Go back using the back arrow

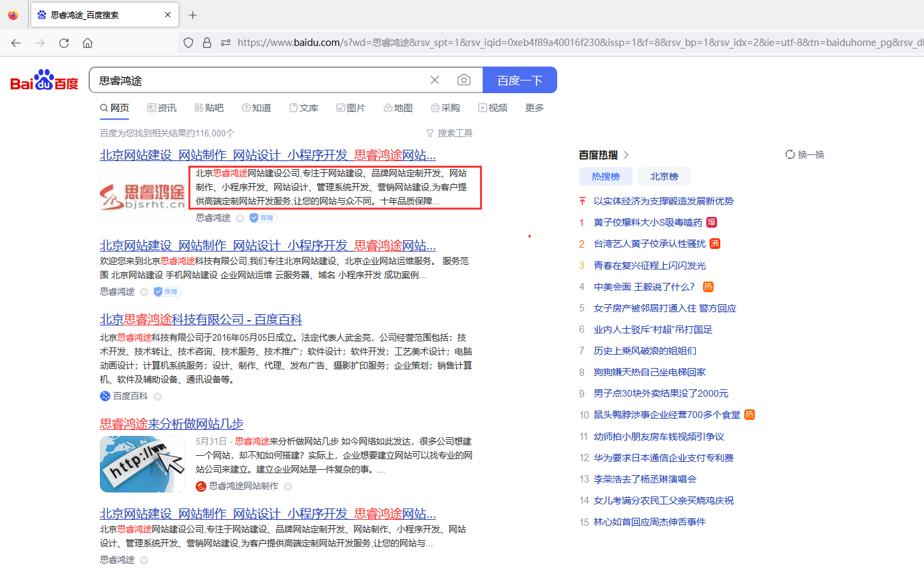click(16, 41)
